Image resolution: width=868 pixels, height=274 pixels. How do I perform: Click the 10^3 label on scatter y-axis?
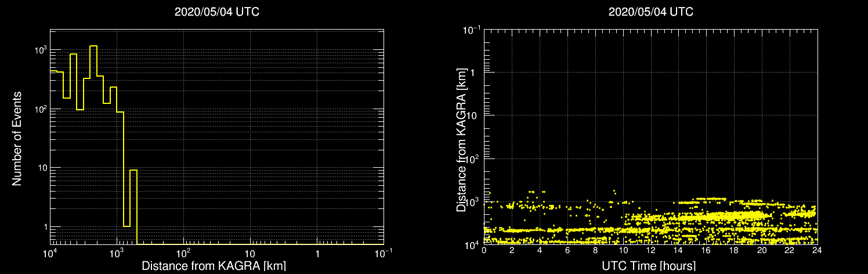point(473,201)
